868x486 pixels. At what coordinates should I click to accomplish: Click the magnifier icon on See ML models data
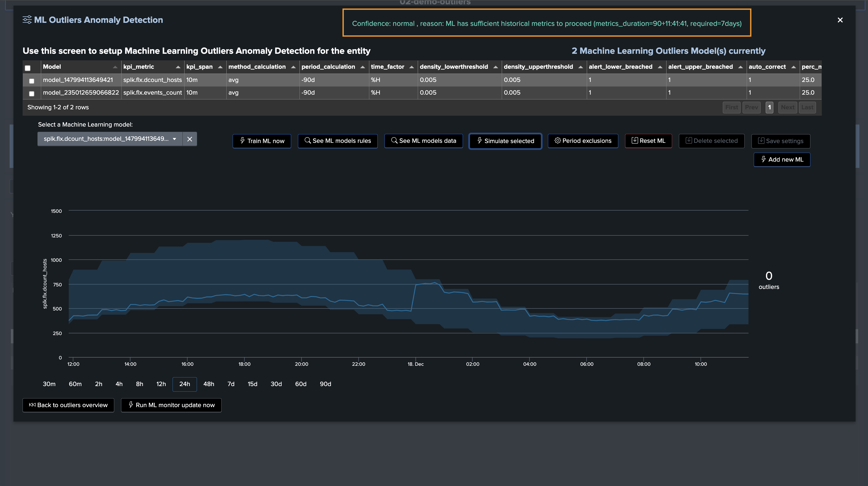[394, 141]
